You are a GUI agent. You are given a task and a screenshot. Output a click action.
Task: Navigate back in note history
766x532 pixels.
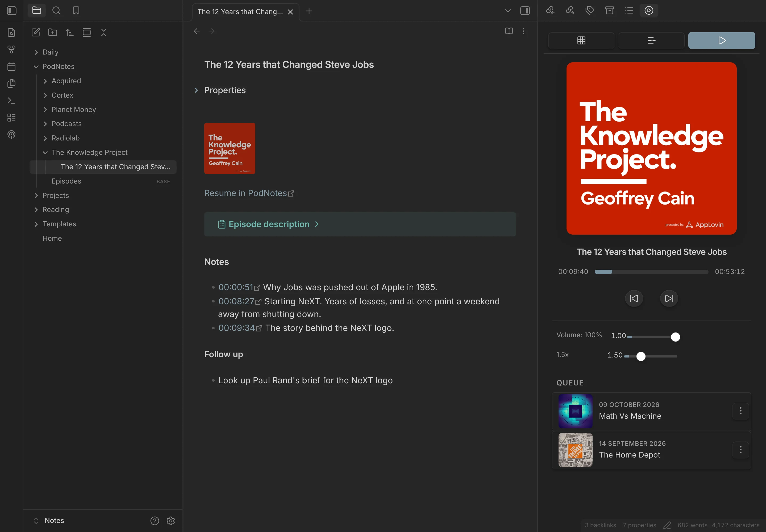(x=197, y=31)
